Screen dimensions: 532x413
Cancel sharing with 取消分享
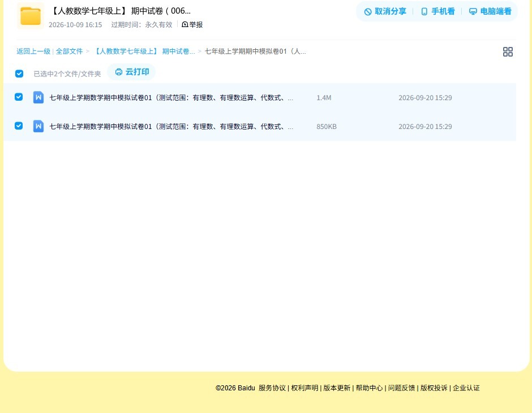(x=385, y=11)
